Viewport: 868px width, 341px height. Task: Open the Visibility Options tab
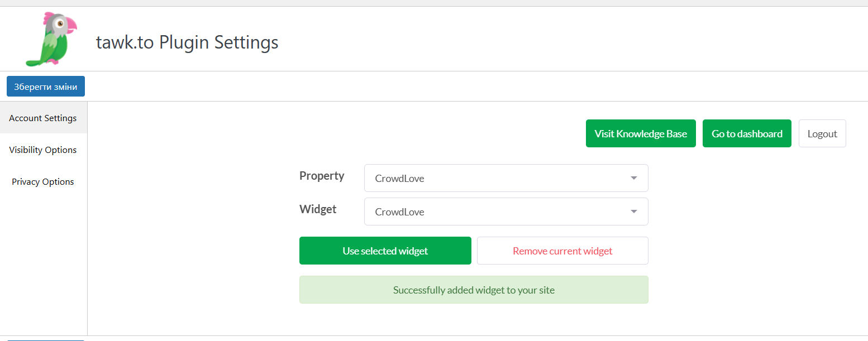tap(43, 150)
